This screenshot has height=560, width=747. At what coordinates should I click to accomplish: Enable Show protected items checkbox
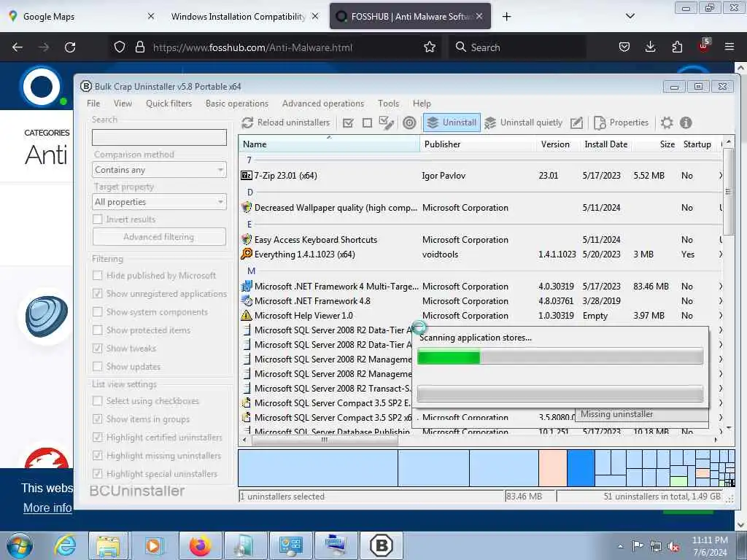(x=98, y=330)
